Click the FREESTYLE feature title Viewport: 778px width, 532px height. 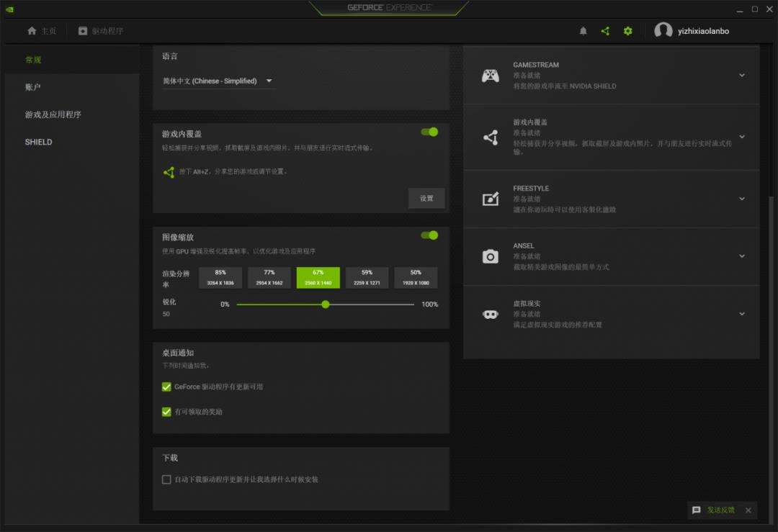click(x=531, y=189)
